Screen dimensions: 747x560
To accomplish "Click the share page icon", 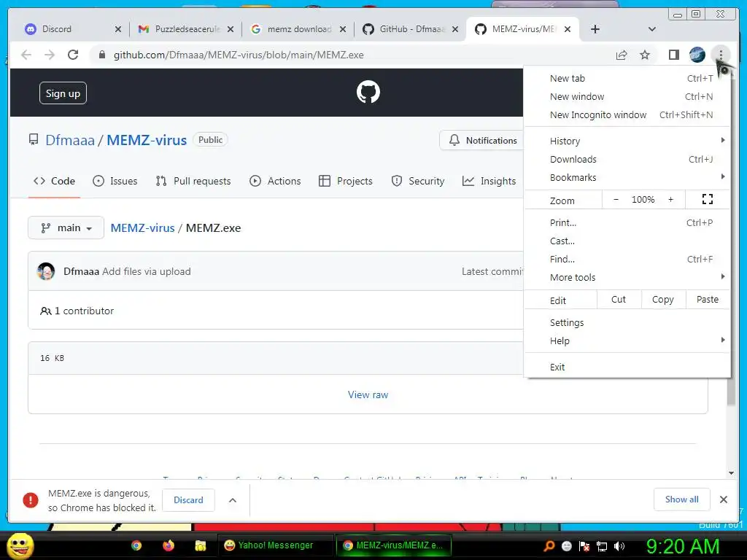I will [x=622, y=55].
